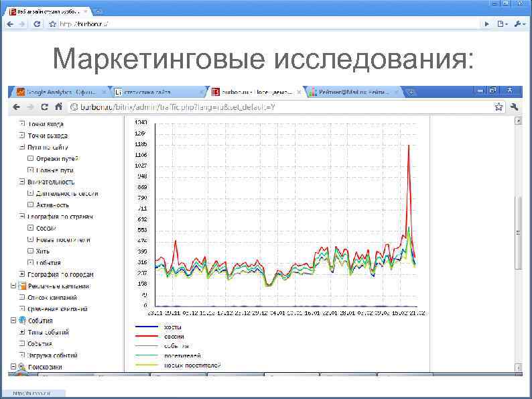Open Точки выхода in sidebar
The height and width of the screenshot is (399, 532).
coord(48,135)
